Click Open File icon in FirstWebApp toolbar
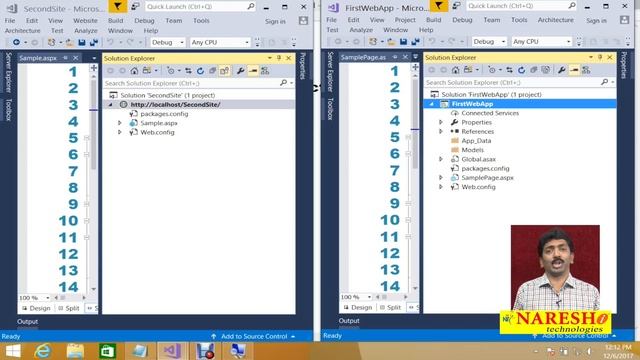 [391, 41]
